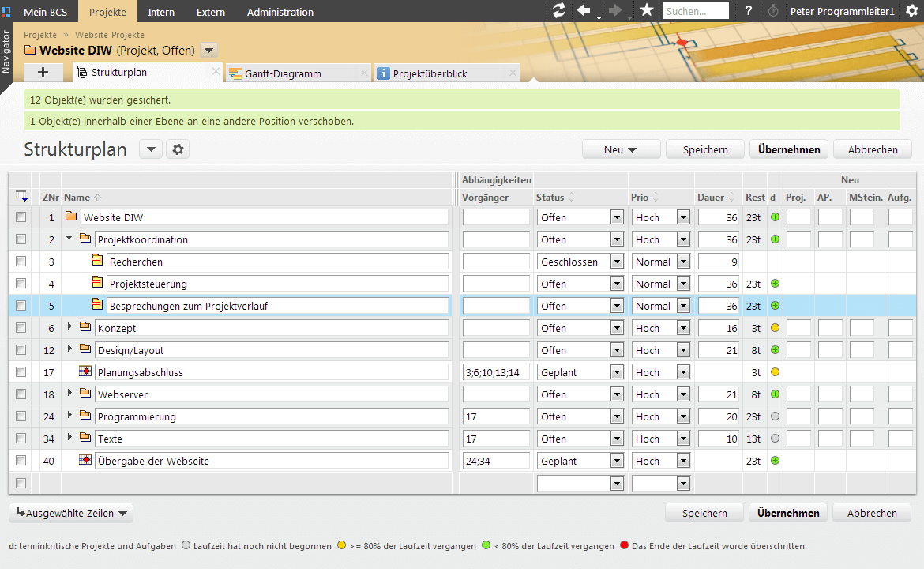This screenshot has width=924, height=569.
Task: Click the folder icon of Projektkoordination row
Action: (x=85, y=238)
